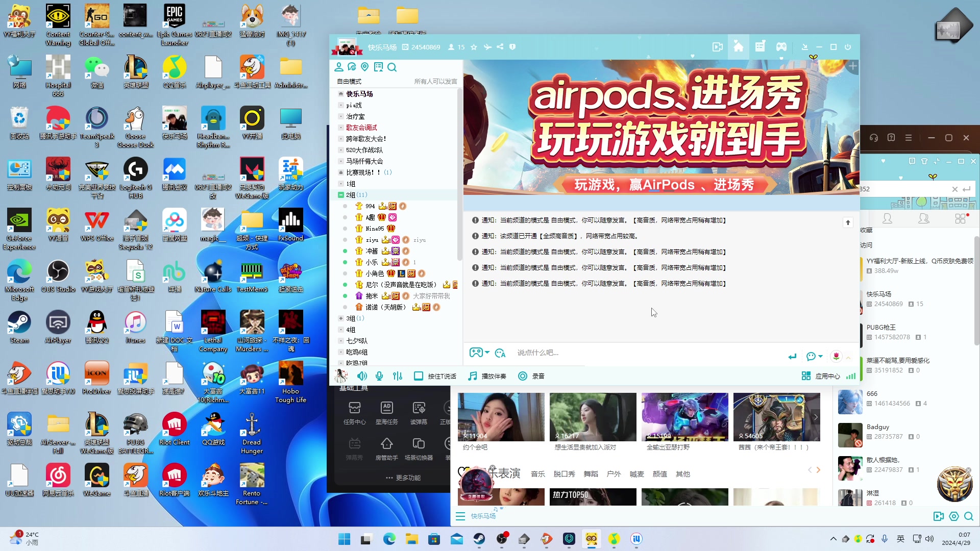Viewport: 980px width, 551px height.
Task: Switch to the 喊麦 category tab
Action: click(x=636, y=474)
